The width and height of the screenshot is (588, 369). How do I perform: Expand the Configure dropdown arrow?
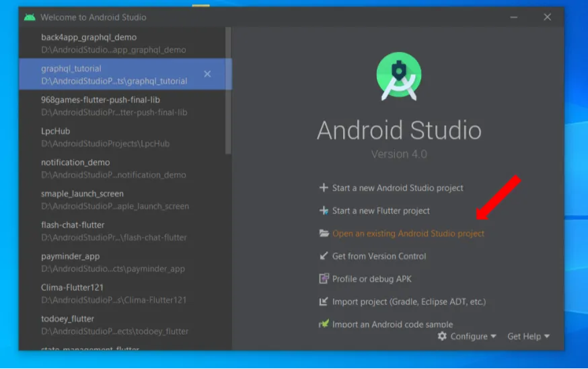493,336
